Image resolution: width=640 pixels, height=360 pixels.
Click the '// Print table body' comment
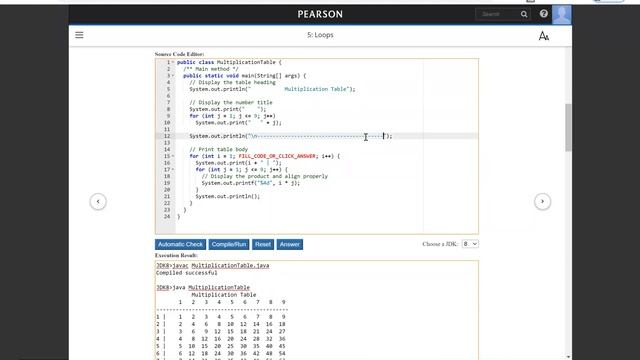tap(218, 149)
